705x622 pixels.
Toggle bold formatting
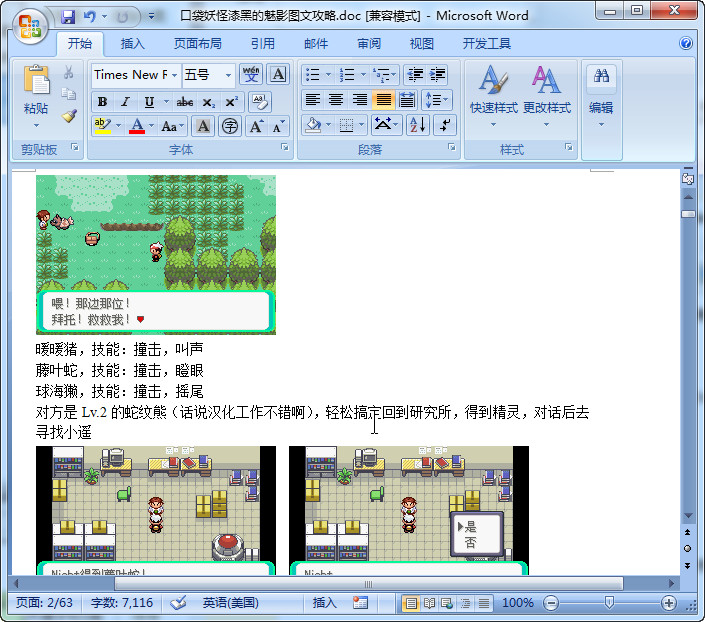coord(103,102)
